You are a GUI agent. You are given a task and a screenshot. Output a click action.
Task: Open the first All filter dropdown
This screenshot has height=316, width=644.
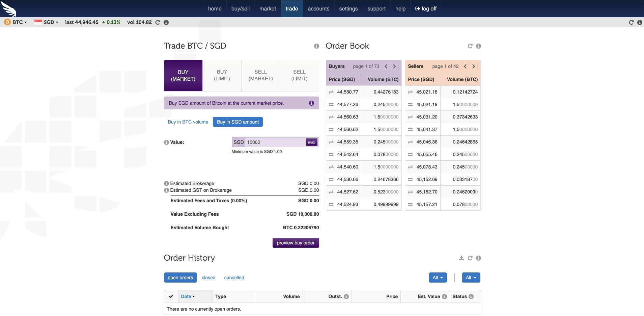click(x=438, y=278)
